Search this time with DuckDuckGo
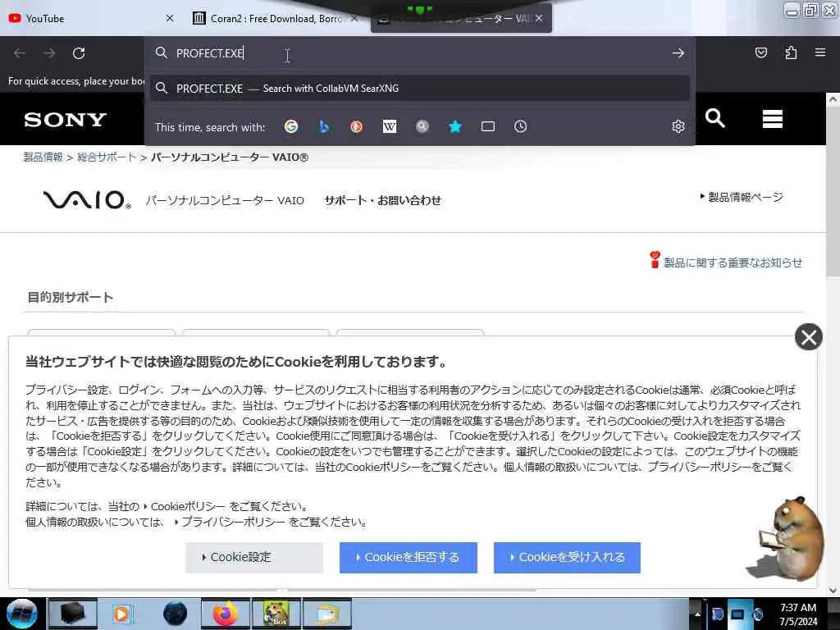840x630 pixels. click(356, 126)
